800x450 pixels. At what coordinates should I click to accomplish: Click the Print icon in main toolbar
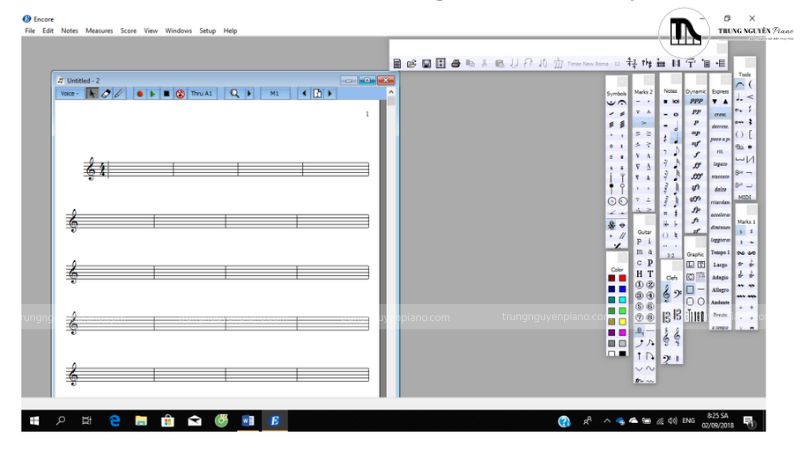(456, 63)
